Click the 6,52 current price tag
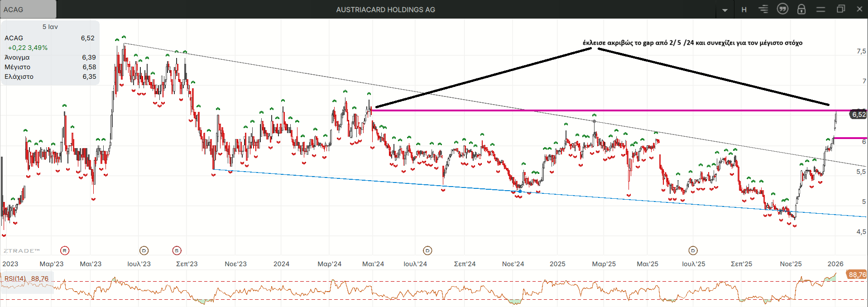 click(x=858, y=115)
